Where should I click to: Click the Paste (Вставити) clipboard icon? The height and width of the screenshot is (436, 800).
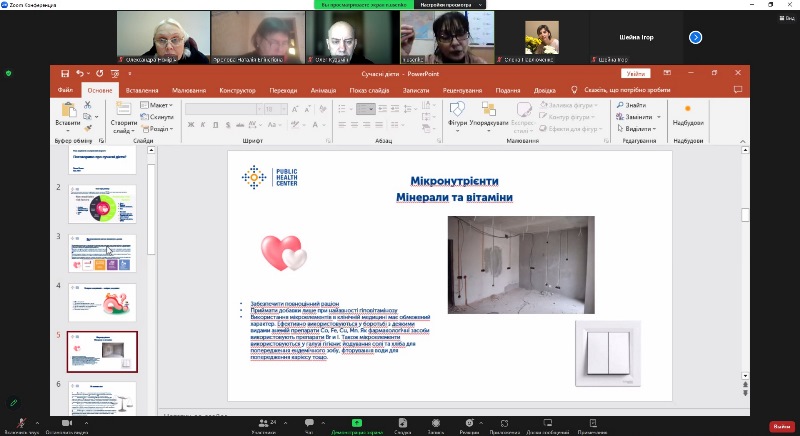pyautogui.click(x=68, y=111)
